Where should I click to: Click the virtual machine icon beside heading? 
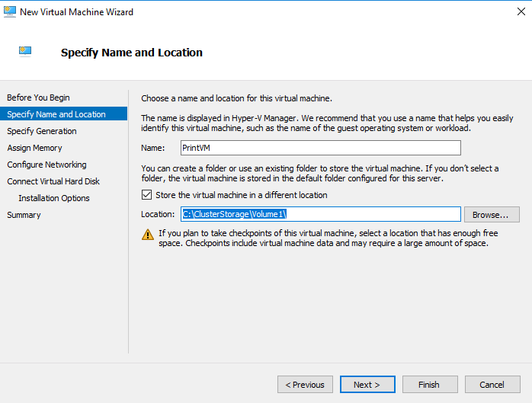click(25, 52)
